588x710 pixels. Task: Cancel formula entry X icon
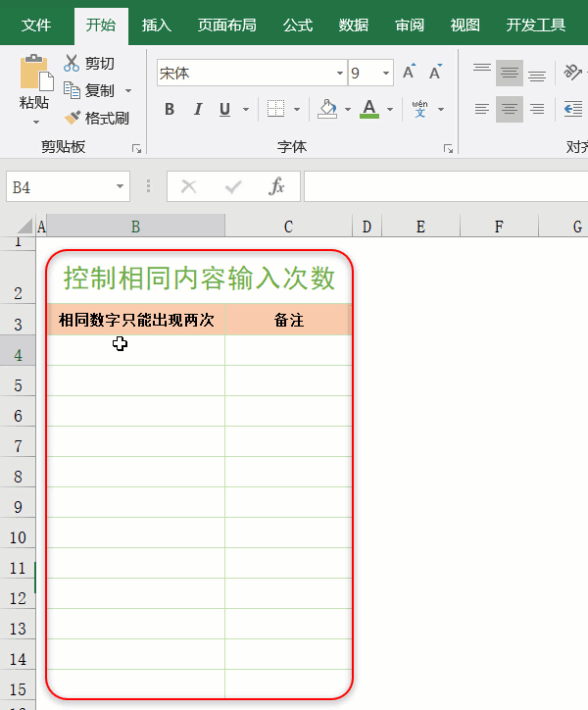[189, 186]
